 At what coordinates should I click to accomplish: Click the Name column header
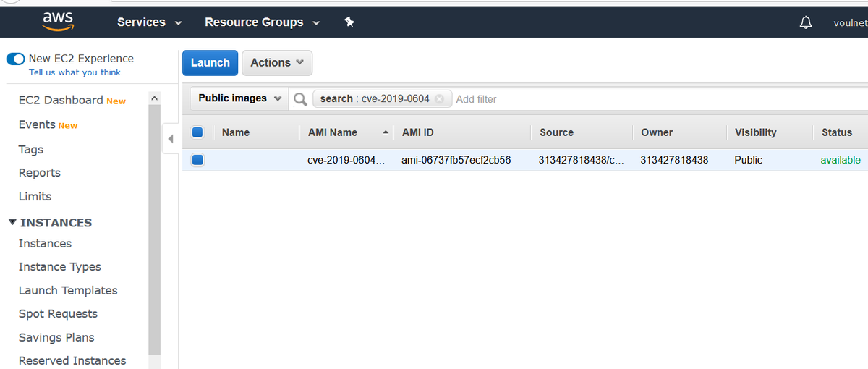(236, 132)
